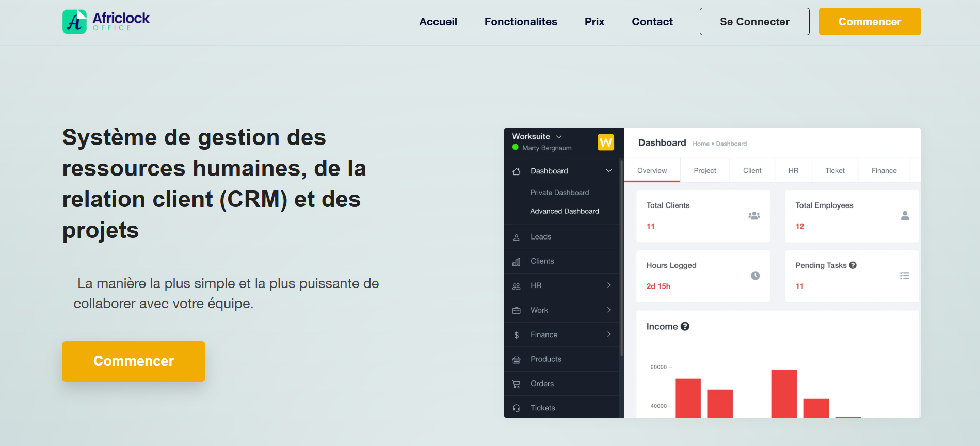Click the Tickets headset icon

click(x=516, y=408)
